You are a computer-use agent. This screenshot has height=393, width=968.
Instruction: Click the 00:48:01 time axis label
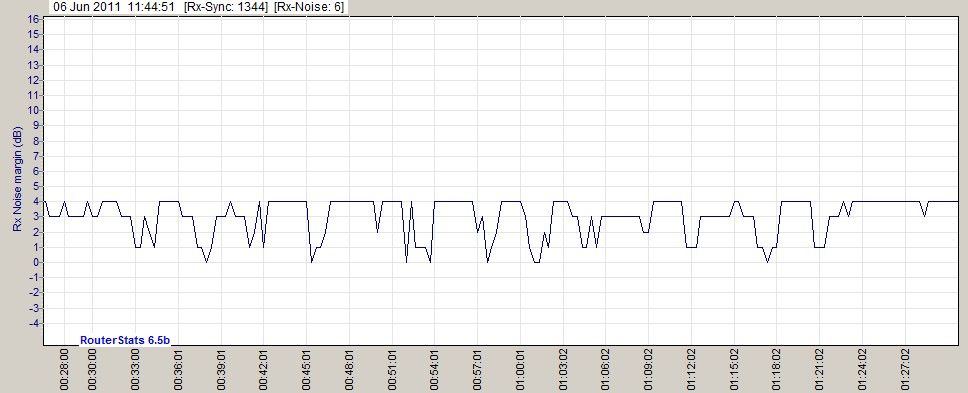pyautogui.click(x=349, y=369)
